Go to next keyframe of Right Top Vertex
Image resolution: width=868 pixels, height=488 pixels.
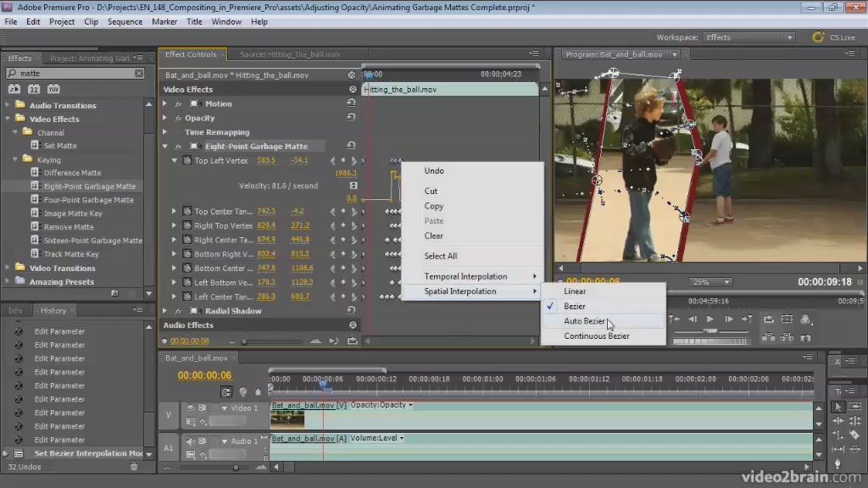pos(353,225)
